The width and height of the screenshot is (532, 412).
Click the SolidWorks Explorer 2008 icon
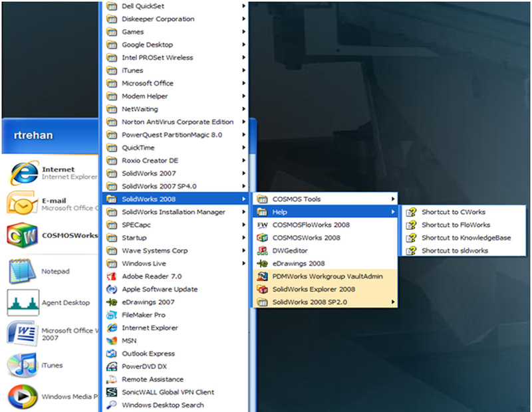pos(262,289)
